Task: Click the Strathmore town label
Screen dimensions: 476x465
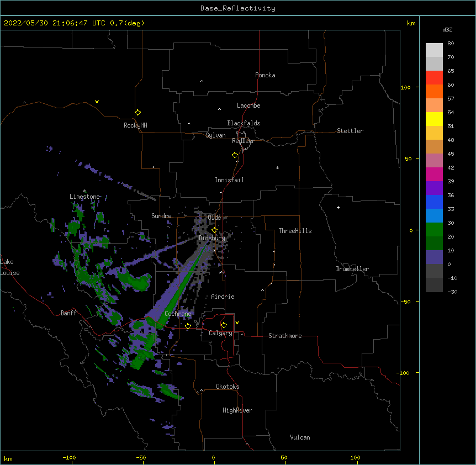Action: [x=285, y=336]
